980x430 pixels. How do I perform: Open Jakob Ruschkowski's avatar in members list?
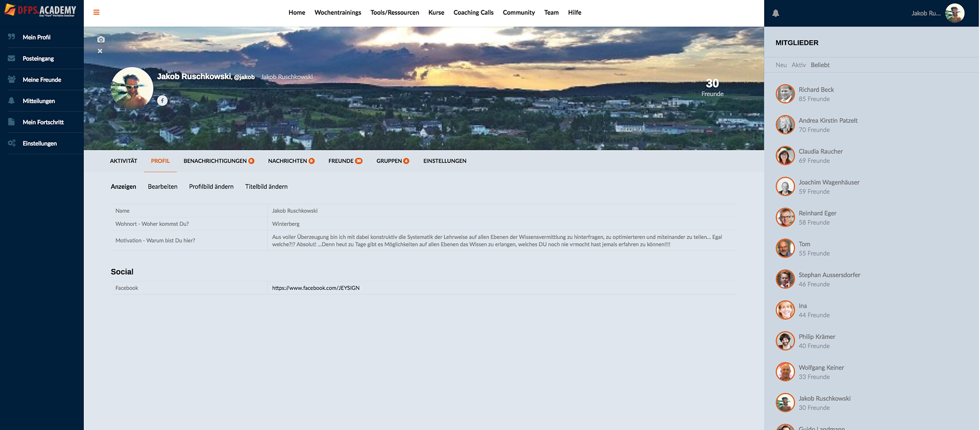[785, 402]
